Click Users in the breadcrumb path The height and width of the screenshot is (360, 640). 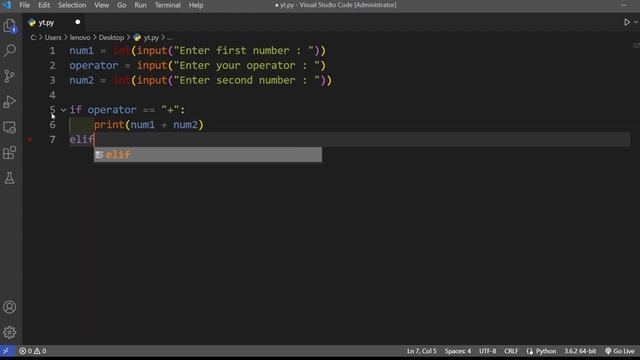[x=53, y=38]
